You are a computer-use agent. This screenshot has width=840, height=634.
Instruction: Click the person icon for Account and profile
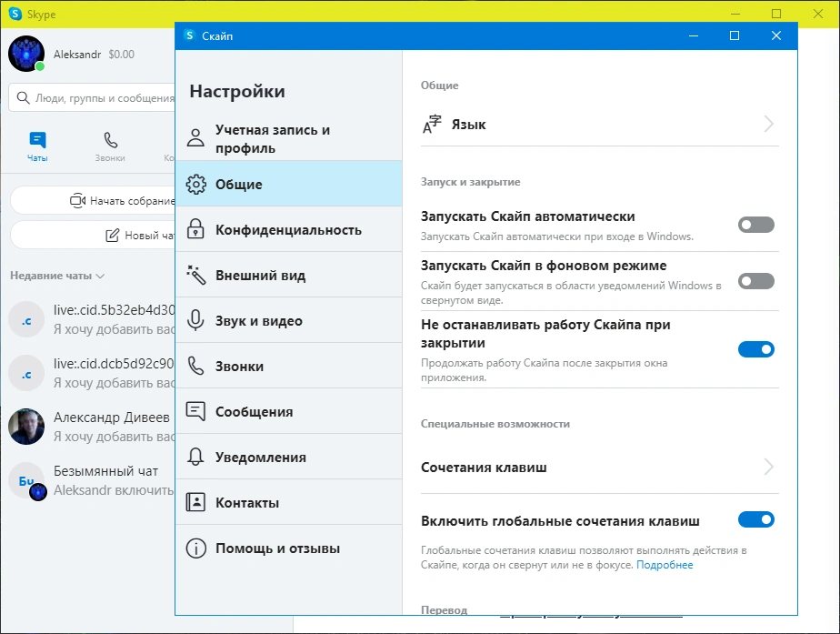195,137
